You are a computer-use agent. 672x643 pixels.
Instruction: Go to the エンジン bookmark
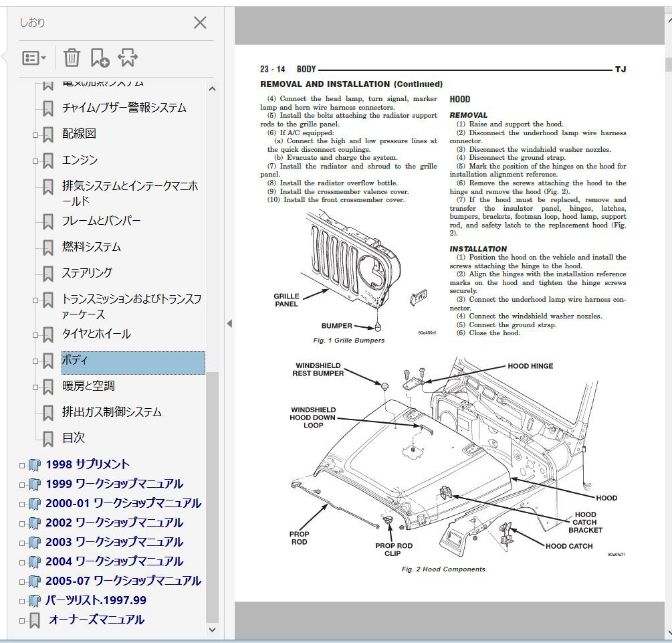[x=80, y=160]
